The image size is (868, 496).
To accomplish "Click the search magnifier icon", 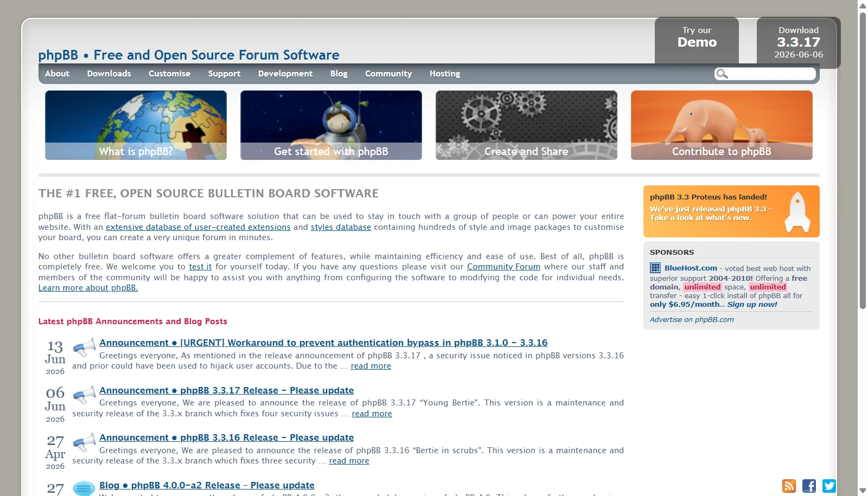I will [722, 74].
